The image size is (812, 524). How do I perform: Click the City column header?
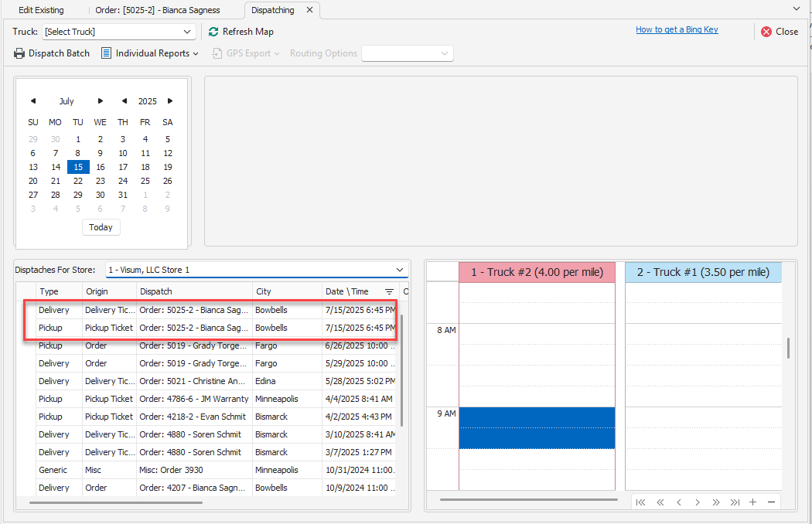pyautogui.click(x=288, y=291)
